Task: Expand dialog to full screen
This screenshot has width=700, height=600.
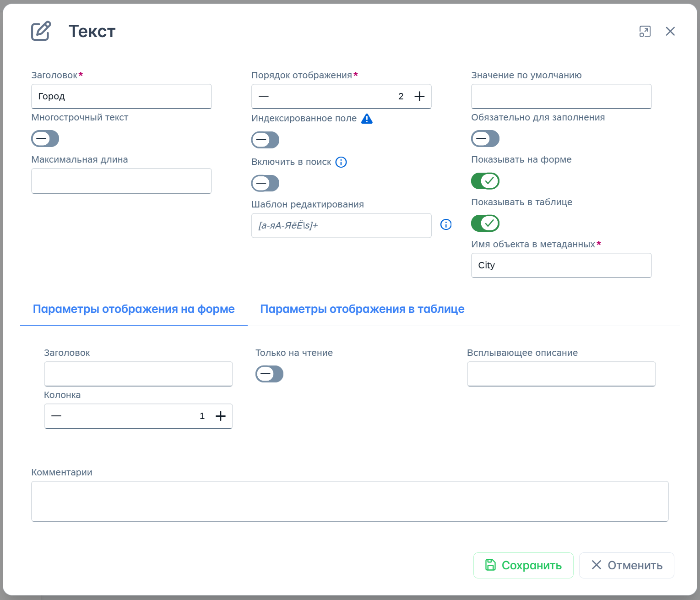Action: coord(645,31)
